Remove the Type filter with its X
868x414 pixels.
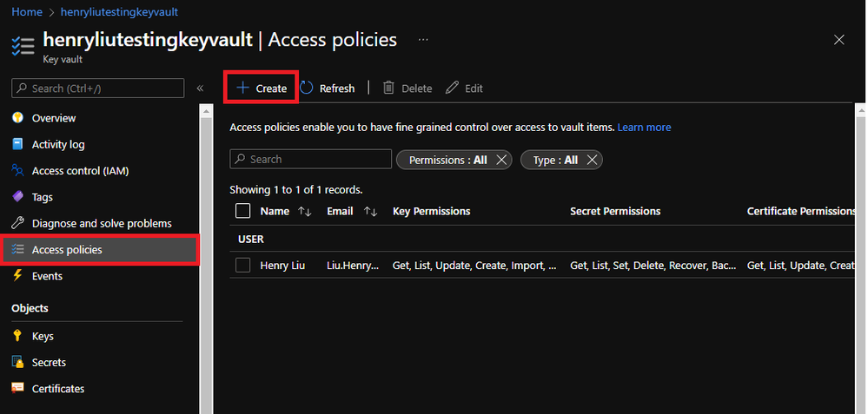coord(592,160)
